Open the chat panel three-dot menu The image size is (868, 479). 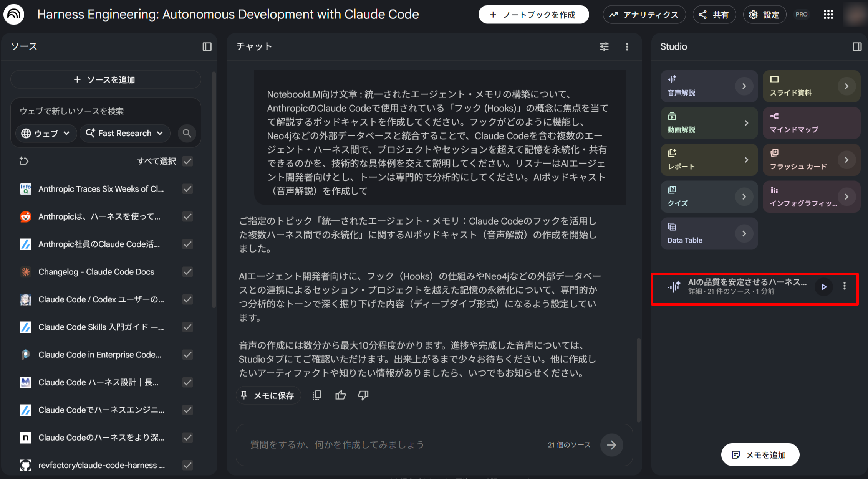(627, 46)
